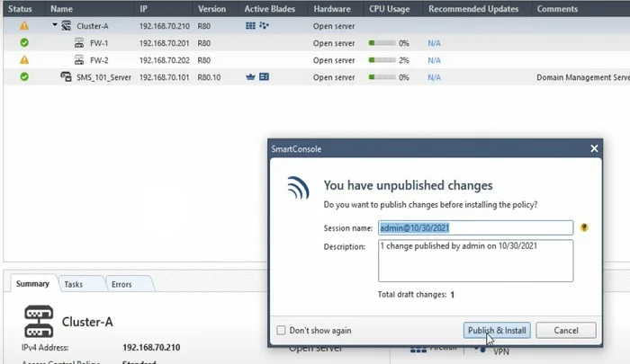Switch to the Tasks tab
This screenshot has height=364, width=630.
(74, 284)
